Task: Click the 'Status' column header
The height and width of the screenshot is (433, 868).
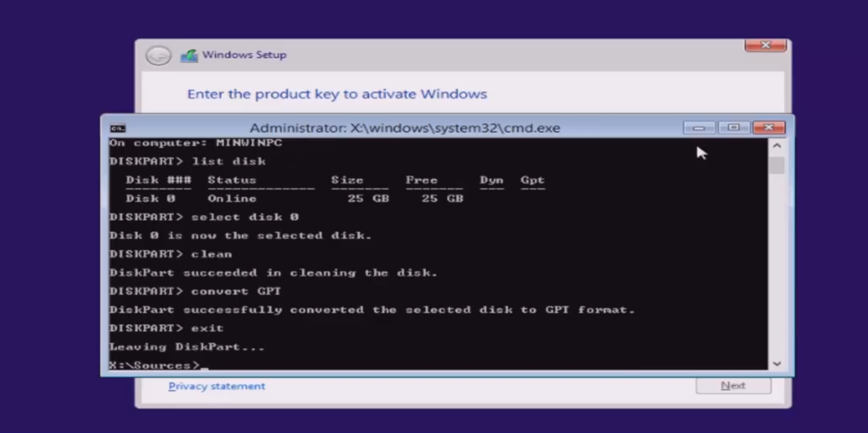Action: 232,180
